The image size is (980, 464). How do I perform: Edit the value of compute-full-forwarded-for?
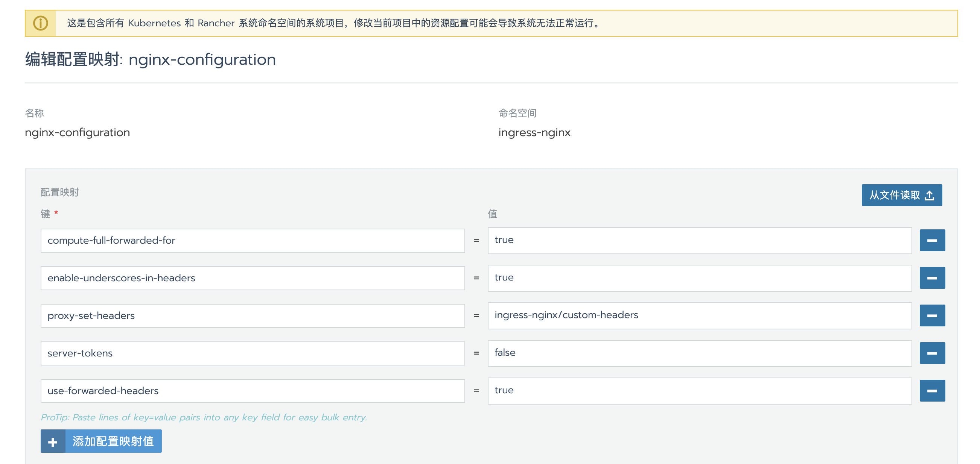click(700, 240)
